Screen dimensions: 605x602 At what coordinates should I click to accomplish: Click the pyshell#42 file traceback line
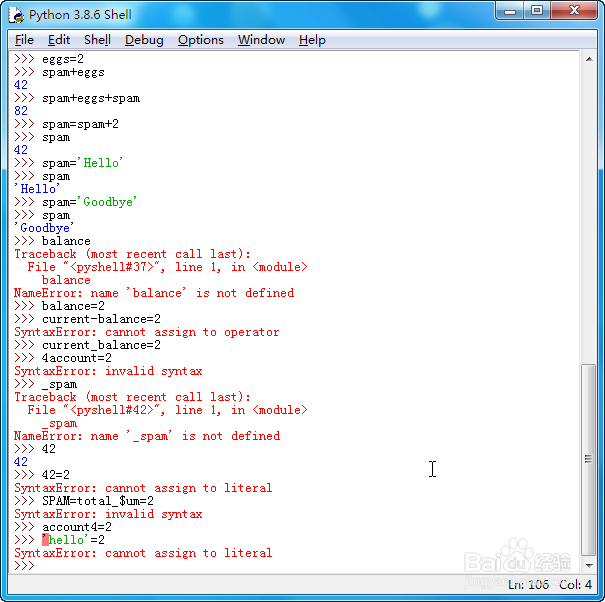[x=167, y=410]
